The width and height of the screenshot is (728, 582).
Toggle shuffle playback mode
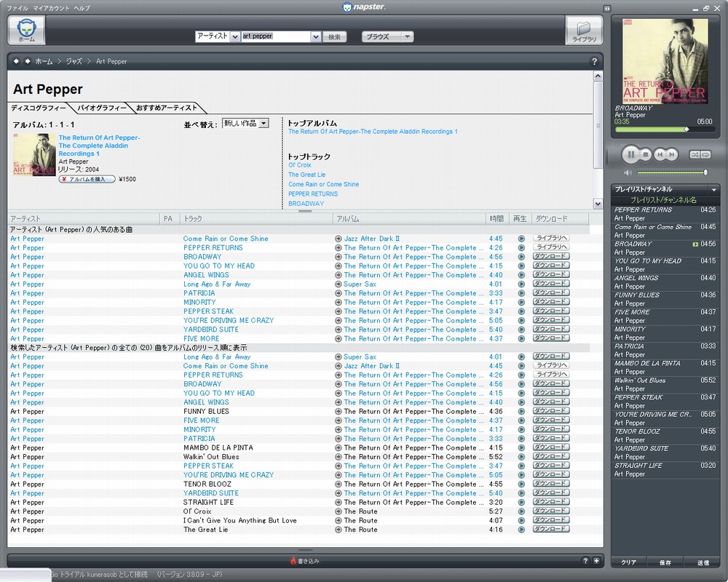pos(694,154)
